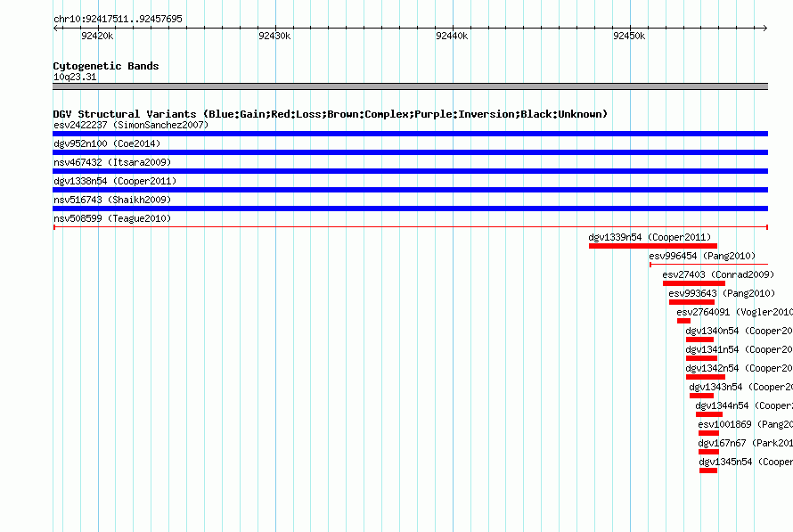Select red bar under dgv1345n54

pos(708,471)
